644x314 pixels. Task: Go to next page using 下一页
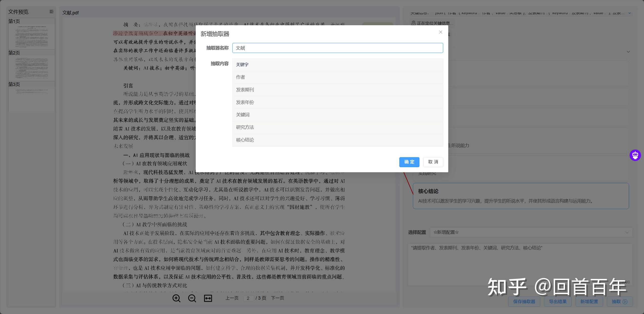[x=277, y=298]
